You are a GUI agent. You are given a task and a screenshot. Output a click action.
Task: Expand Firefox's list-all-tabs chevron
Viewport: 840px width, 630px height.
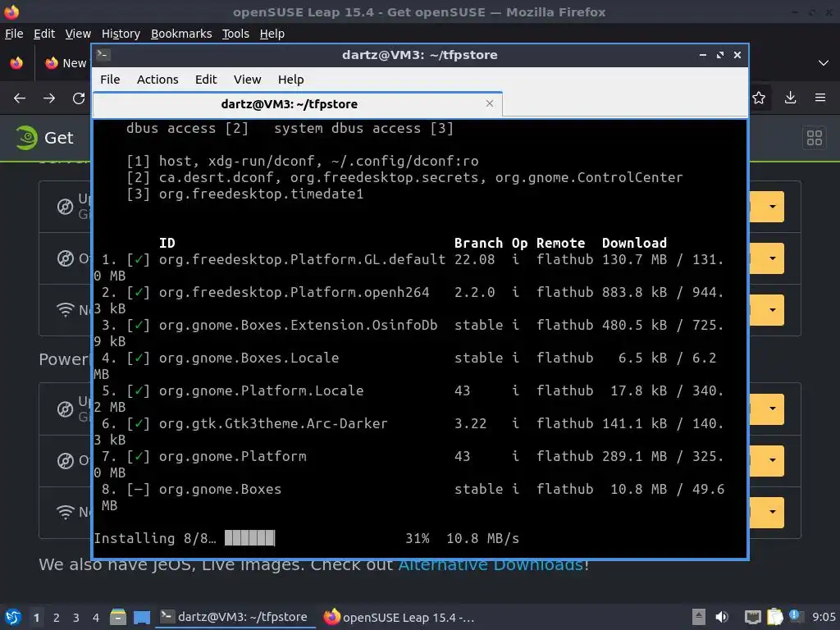coord(824,62)
